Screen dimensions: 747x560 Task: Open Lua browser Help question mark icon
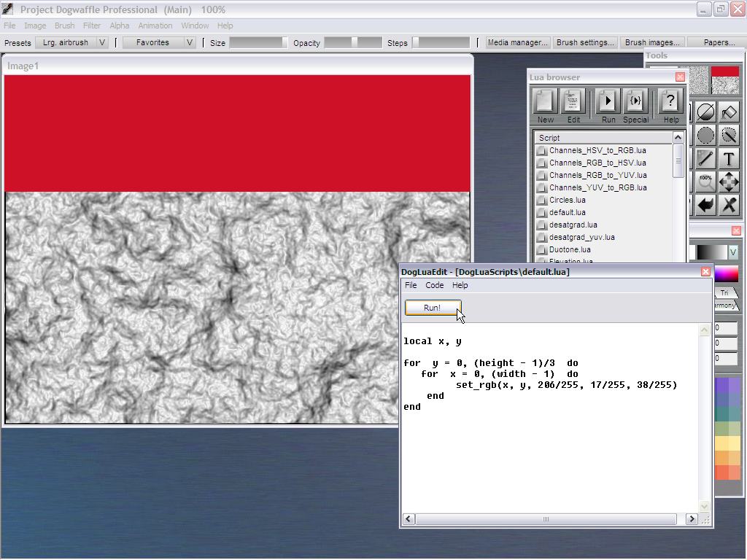point(670,101)
